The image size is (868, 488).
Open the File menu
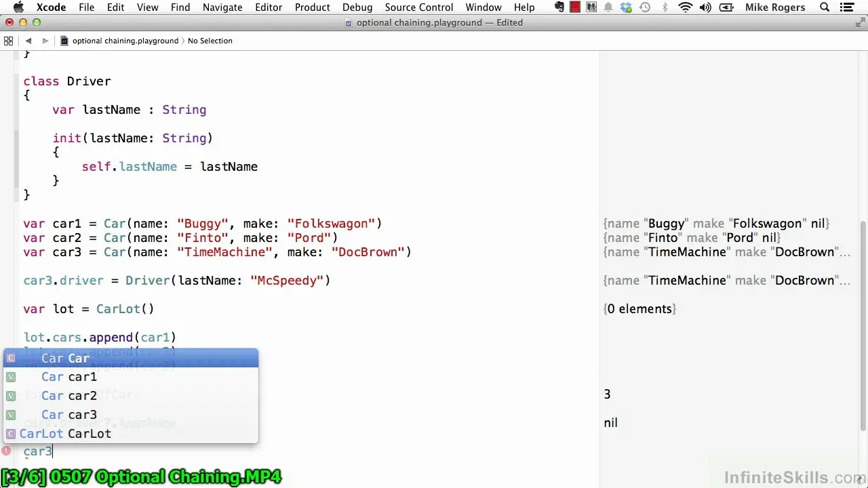[x=86, y=7]
